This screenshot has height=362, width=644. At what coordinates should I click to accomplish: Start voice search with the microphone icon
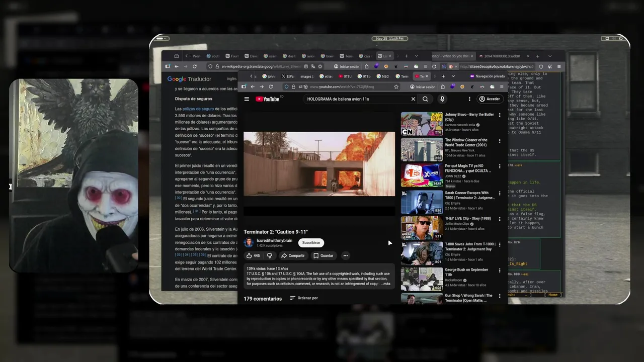tap(442, 99)
